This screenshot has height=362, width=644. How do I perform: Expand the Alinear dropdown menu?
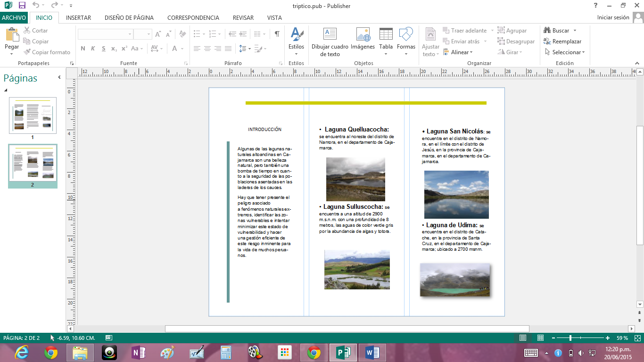coord(462,52)
